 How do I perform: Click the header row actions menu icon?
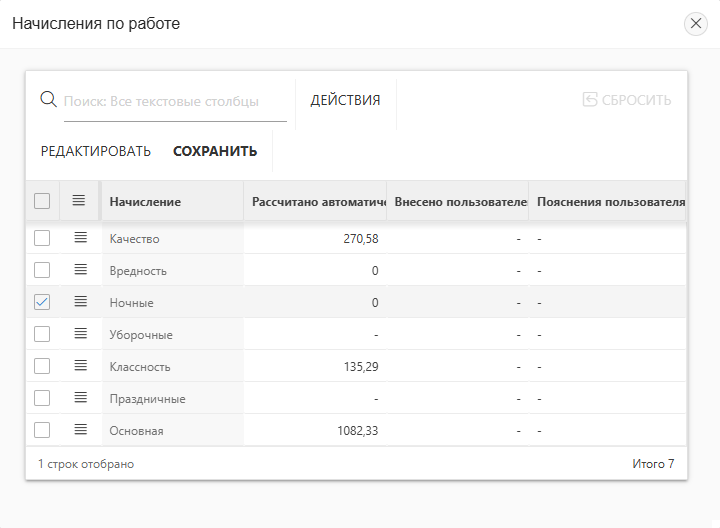tap(79, 201)
